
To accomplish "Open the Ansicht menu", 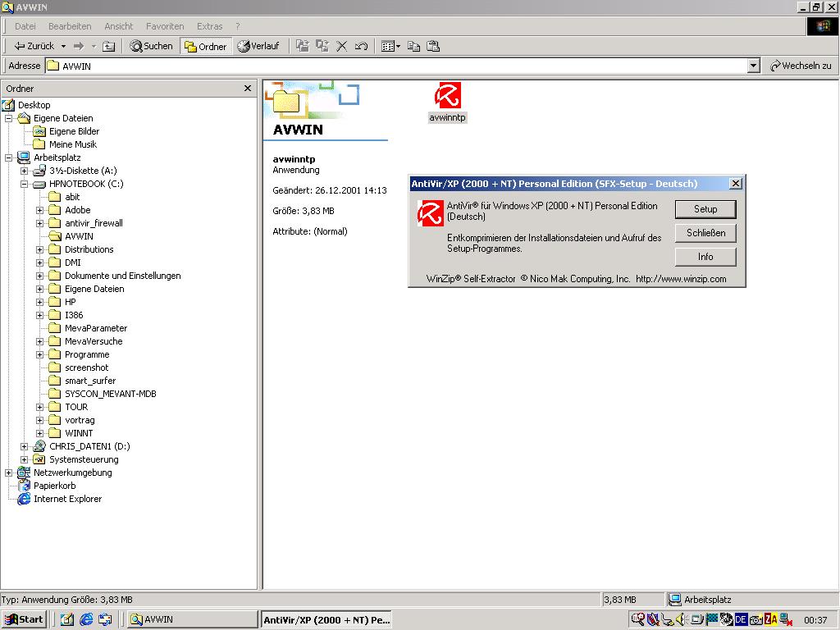I will (x=118, y=26).
